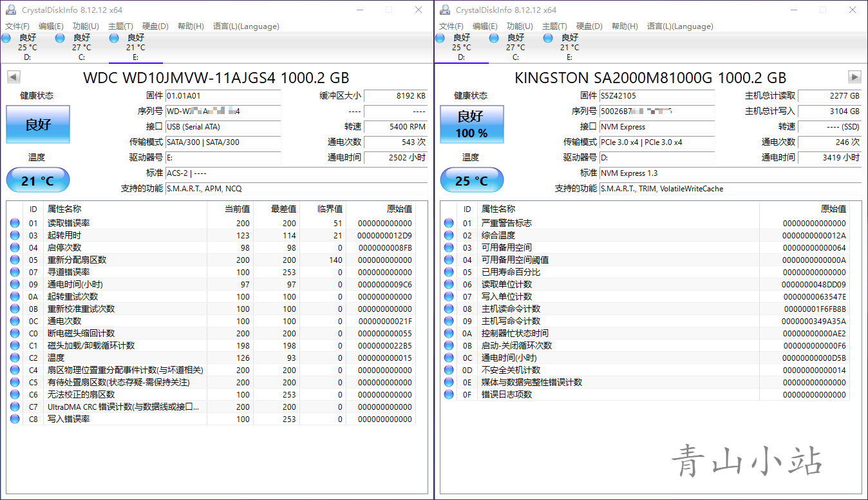Click firmware field showing S5Z42105
Screen dimensions: 868x500
(x=657, y=95)
